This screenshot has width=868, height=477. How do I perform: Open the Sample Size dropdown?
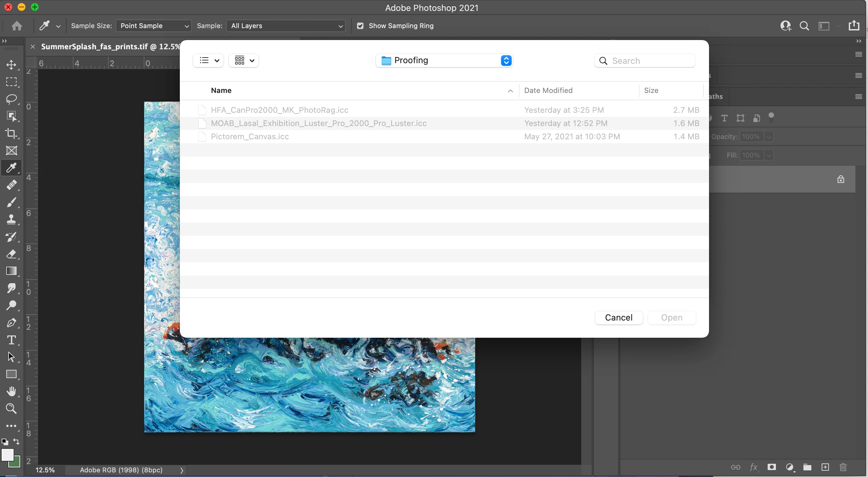pyautogui.click(x=153, y=26)
